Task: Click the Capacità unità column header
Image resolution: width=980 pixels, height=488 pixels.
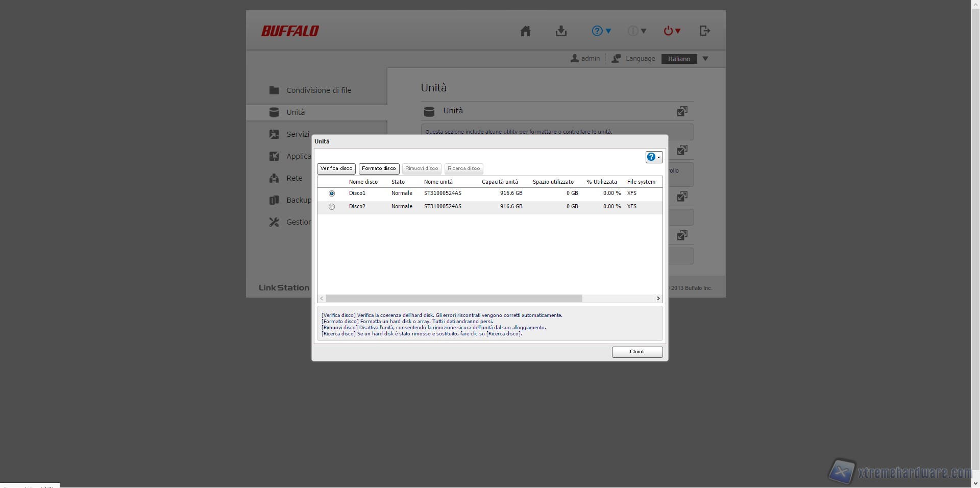Action: point(499,182)
